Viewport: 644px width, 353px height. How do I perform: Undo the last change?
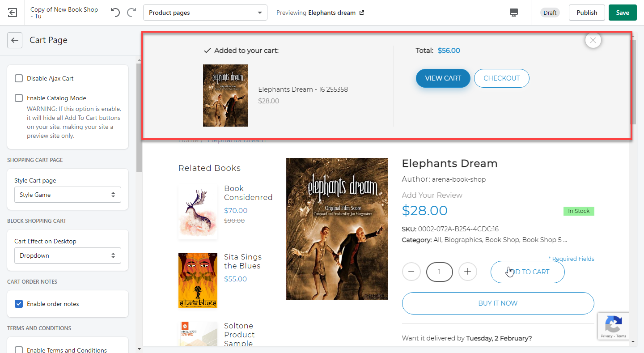point(115,13)
